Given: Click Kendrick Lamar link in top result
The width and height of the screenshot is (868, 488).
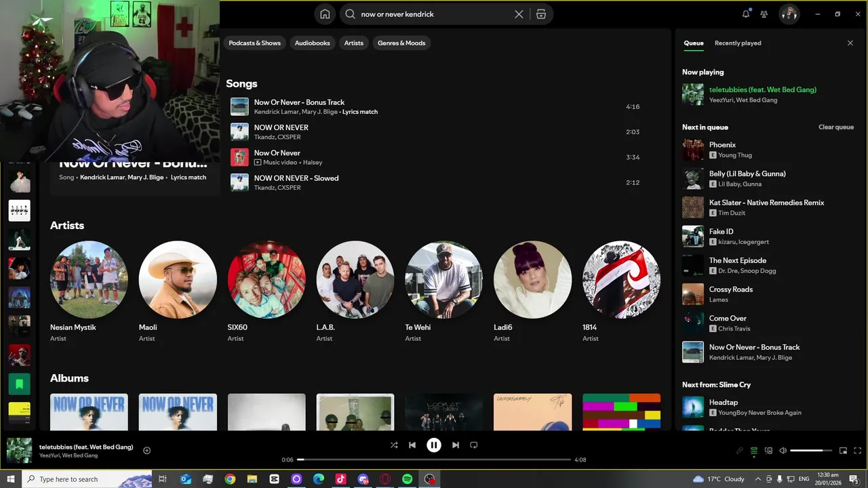Looking at the screenshot, I should [x=102, y=178].
